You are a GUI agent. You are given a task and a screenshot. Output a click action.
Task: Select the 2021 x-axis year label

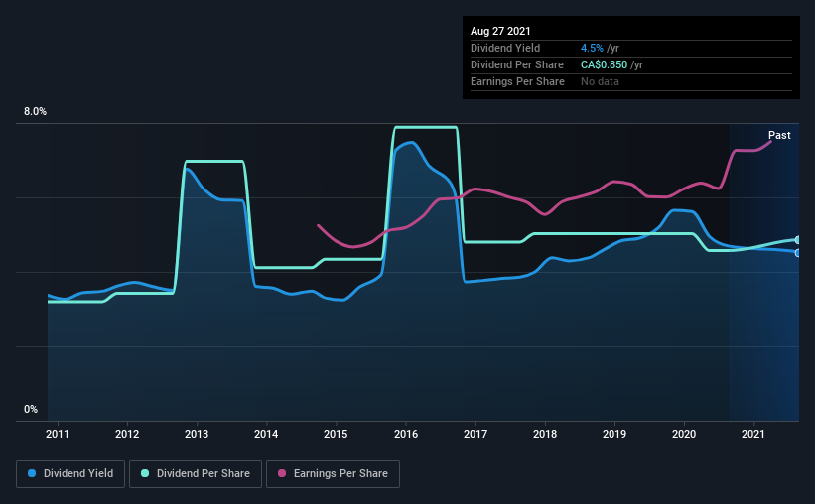point(753,434)
